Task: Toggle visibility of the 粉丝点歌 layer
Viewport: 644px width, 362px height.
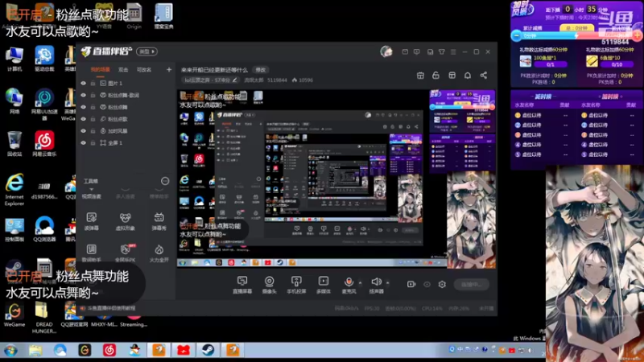Action: pyautogui.click(x=84, y=119)
